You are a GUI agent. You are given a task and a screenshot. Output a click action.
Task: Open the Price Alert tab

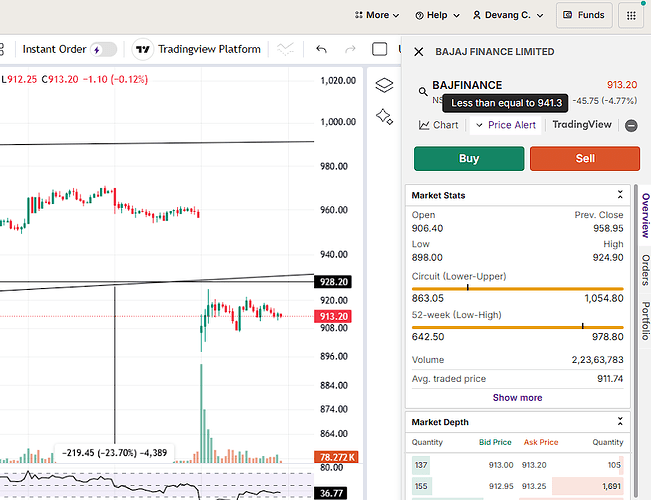pyautogui.click(x=506, y=125)
